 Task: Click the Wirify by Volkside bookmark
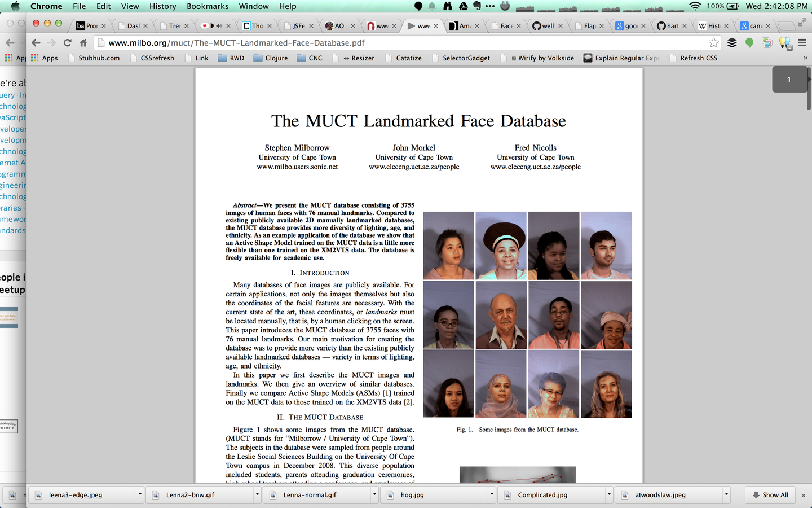click(537, 58)
